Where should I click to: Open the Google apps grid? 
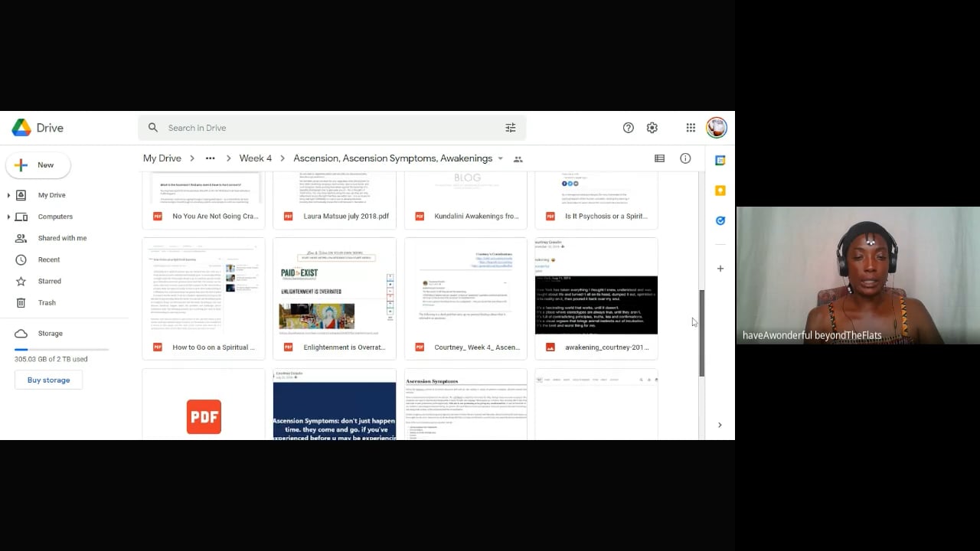[x=691, y=128]
